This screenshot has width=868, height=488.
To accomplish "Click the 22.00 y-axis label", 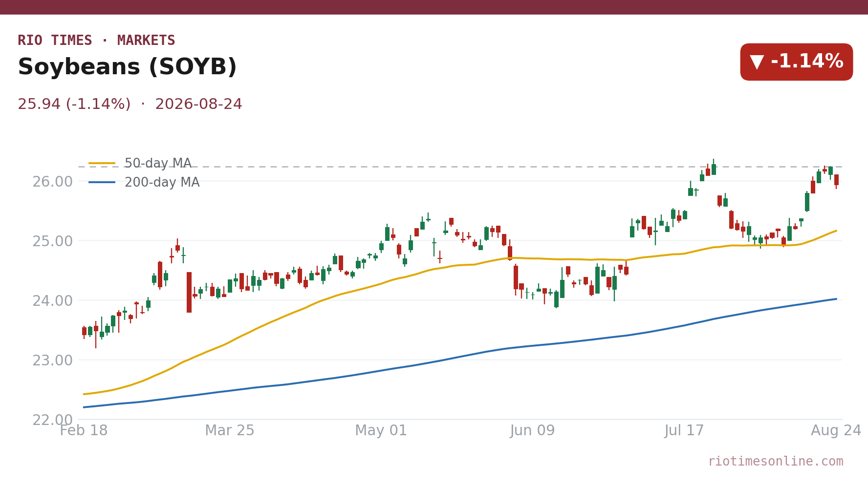I will pos(52,420).
